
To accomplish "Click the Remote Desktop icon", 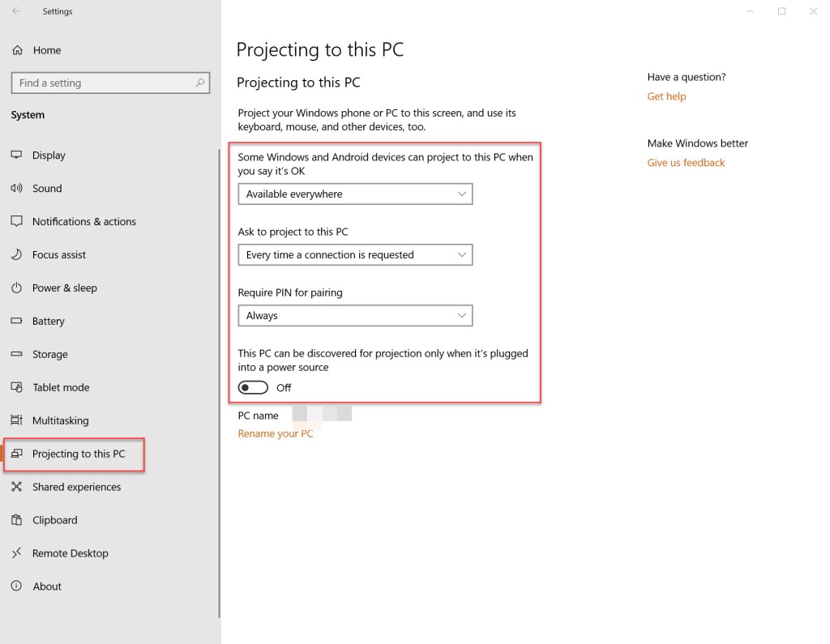I will 16,553.
